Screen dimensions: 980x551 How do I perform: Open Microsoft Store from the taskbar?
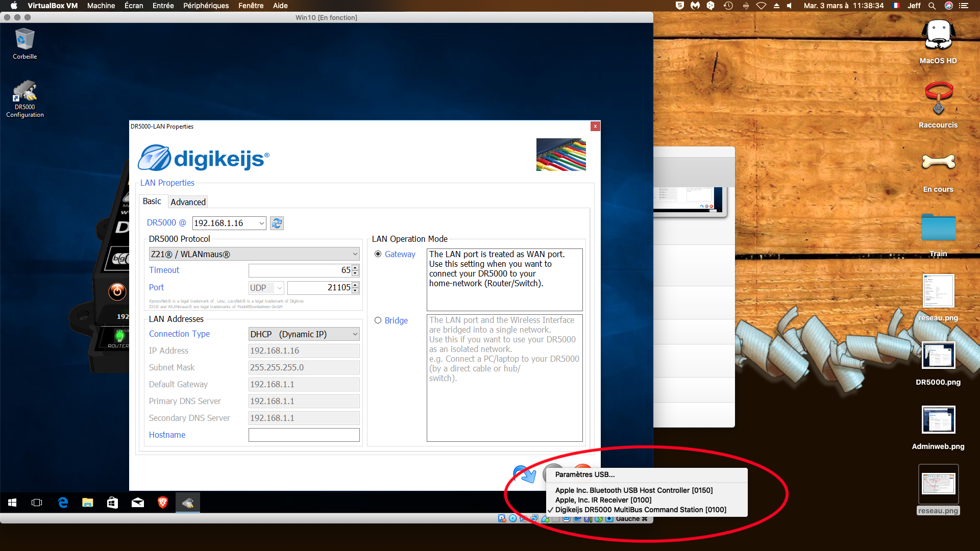(x=113, y=503)
